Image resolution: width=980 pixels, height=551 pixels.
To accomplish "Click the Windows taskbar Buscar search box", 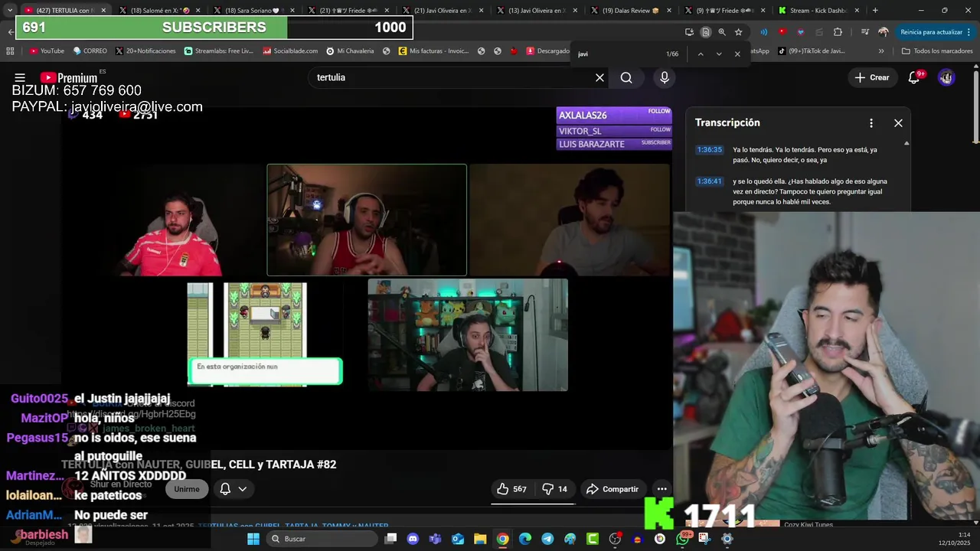I will (322, 539).
